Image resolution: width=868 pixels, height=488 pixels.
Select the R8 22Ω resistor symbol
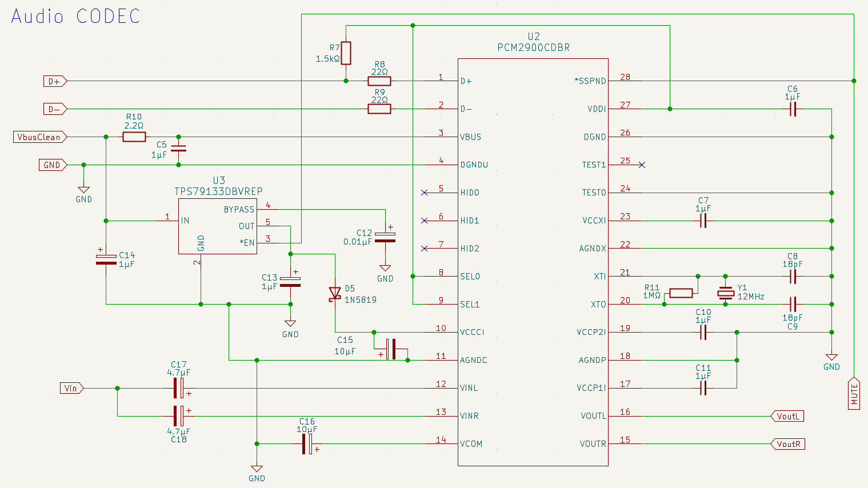(x=379, y=81)
